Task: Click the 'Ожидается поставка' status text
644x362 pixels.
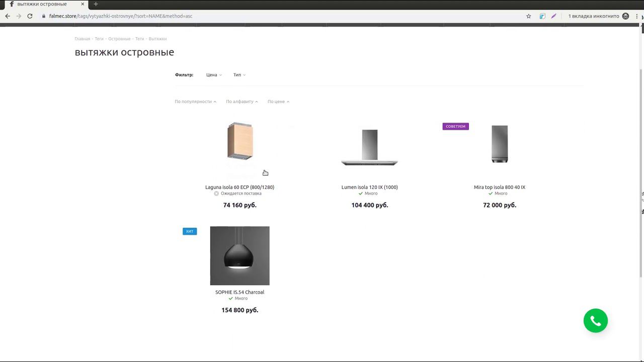Action: [x=241, y=194]
